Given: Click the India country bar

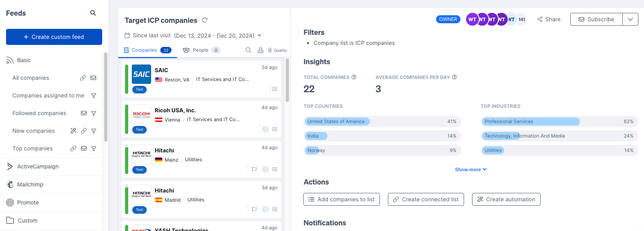Looking at the screenshot, I should (x=382, y=136).
